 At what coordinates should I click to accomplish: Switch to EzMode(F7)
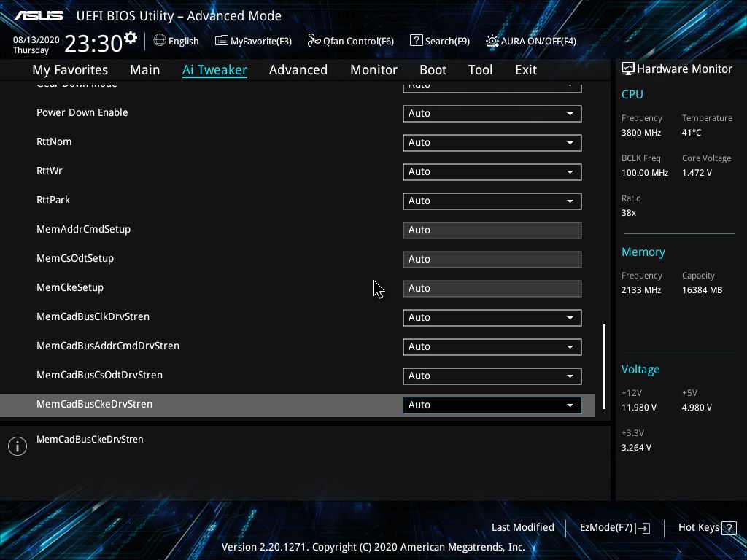[614, 528]
